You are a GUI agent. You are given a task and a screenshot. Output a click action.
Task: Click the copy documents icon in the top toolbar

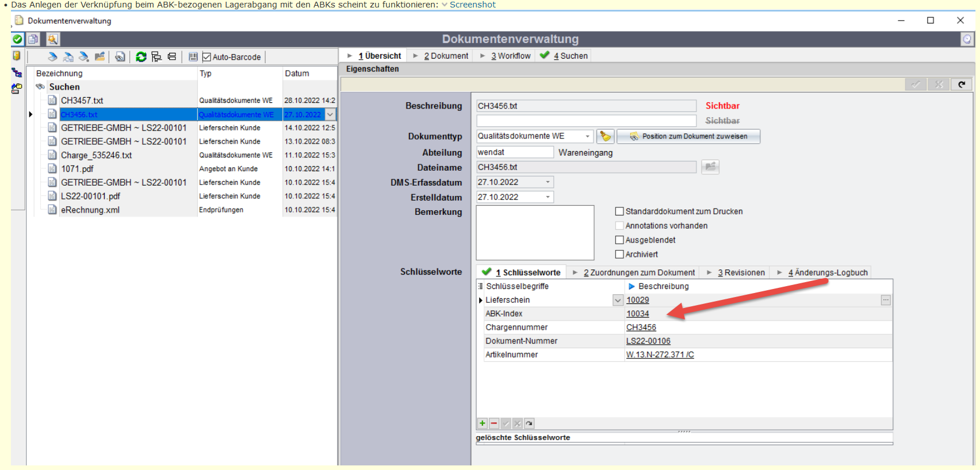[x=33, y=39]
